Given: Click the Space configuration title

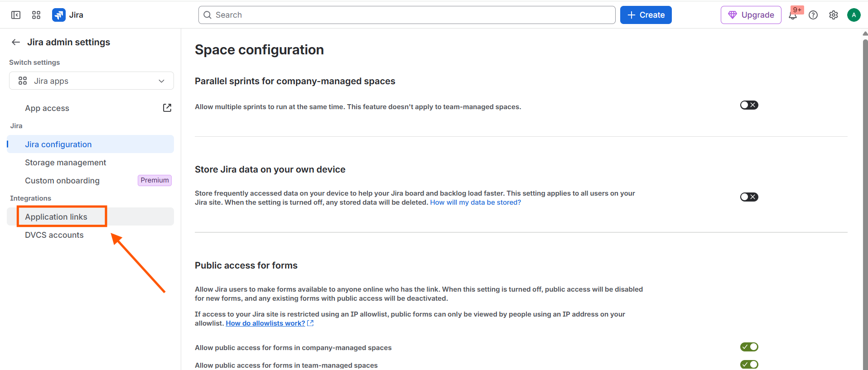Looking at the screenshot, I should pyautogui.click(x=259, y=50).
